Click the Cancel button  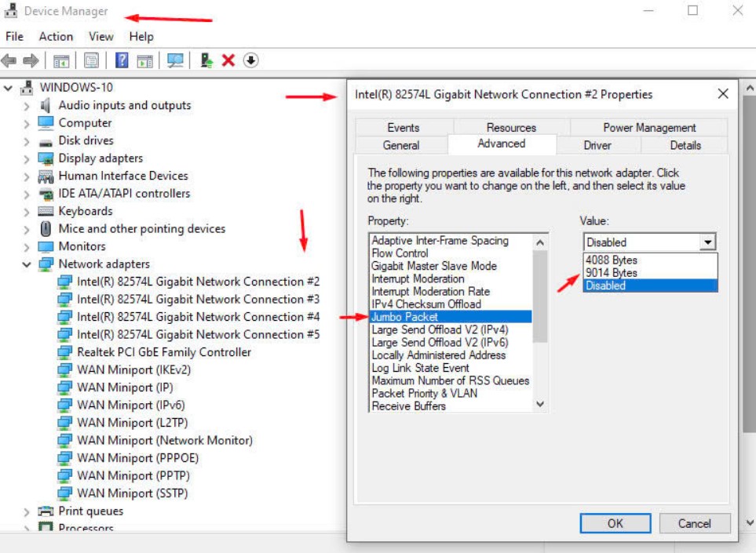click(694, 523)
